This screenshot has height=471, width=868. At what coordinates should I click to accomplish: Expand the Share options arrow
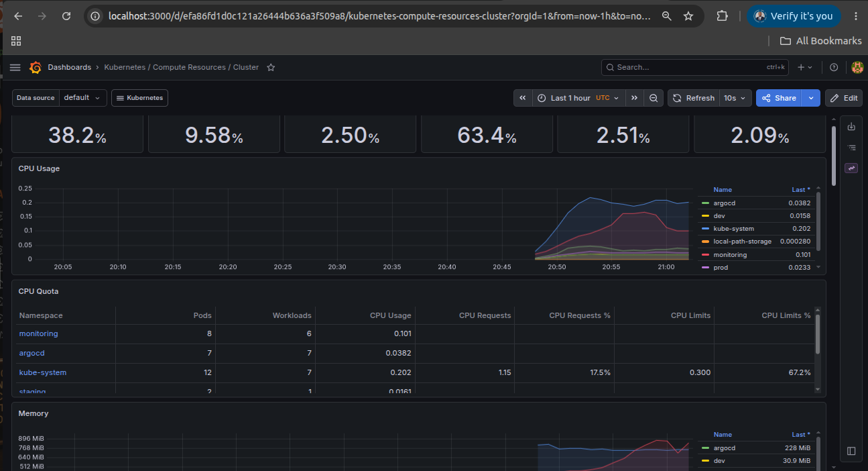pos(811,98)
